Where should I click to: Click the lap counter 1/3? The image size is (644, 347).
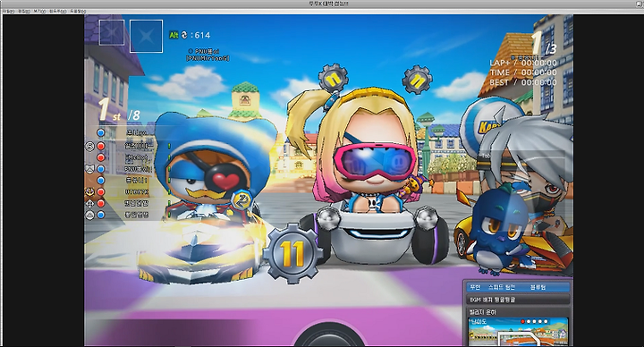pos(544,43)
